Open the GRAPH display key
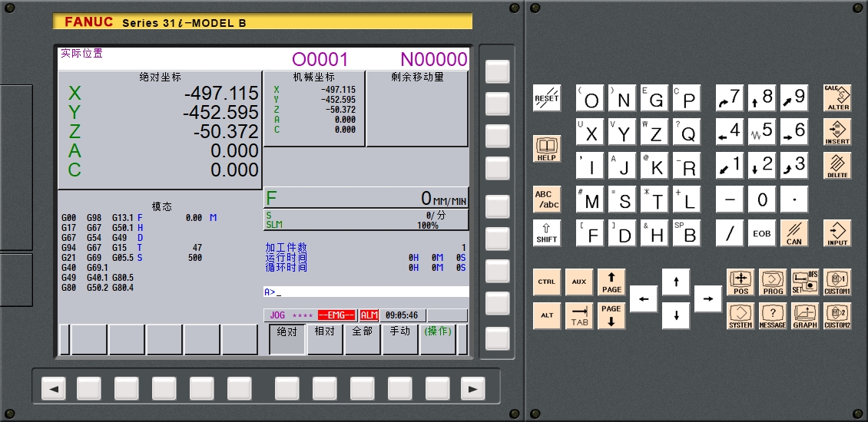The height and width of the screenshot is (422, 868). (805, 315)
